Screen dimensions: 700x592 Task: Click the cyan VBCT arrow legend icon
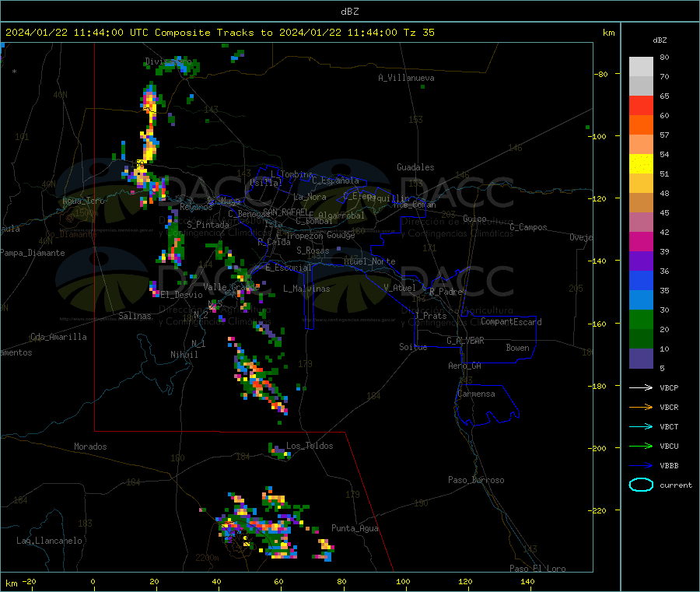click(641, 427)
